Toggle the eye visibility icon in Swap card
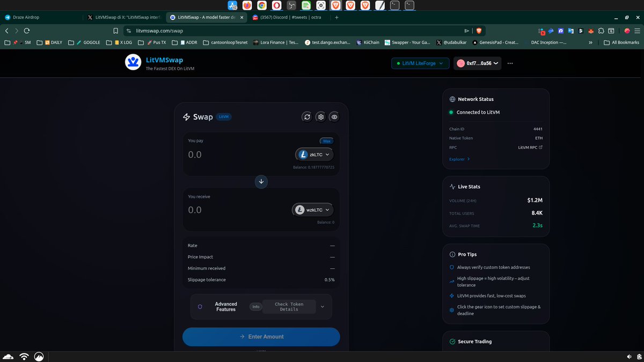 click(x=334, y=116)
